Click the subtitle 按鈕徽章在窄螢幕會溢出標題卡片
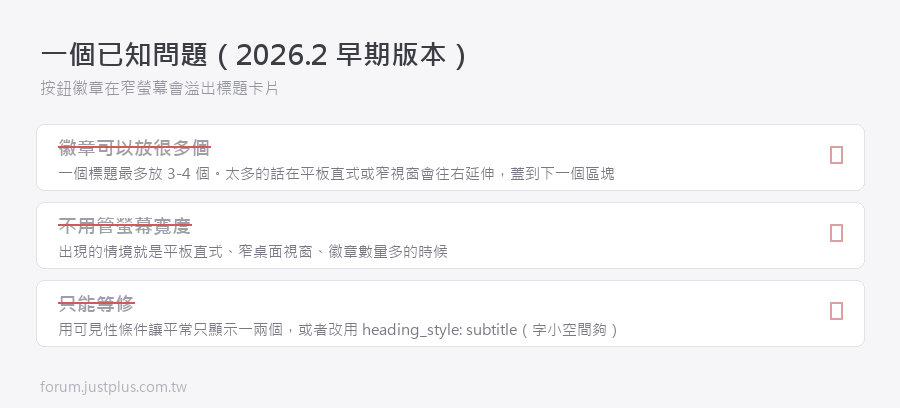The image size is (900, 408). [160, 88]
